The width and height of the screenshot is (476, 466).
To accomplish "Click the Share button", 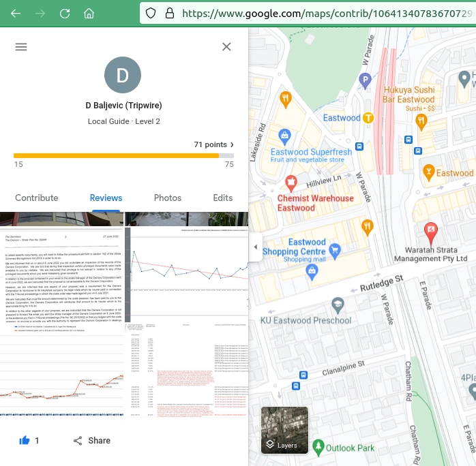I will pyautogui.click(x=92, y=441).
